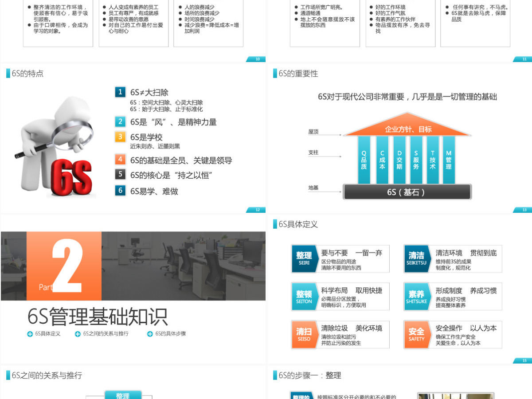The height and width of the screenshot is (399, 532).
Task: Select the slide title 6S的重要性
Action: pyautogui.click(x=298, y=74)
